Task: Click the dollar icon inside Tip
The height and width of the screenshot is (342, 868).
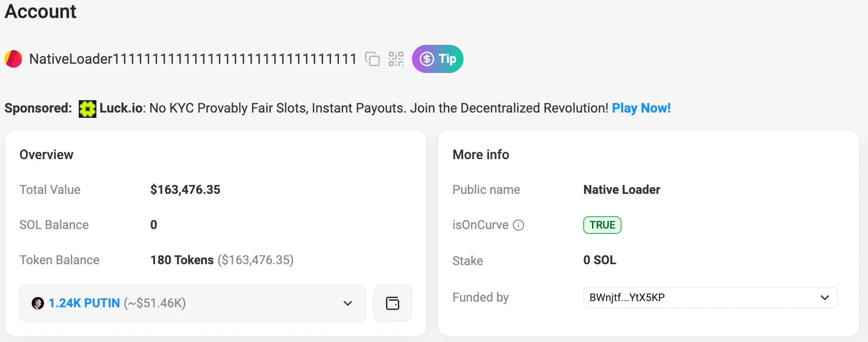Action: click(x=427, y=59)
